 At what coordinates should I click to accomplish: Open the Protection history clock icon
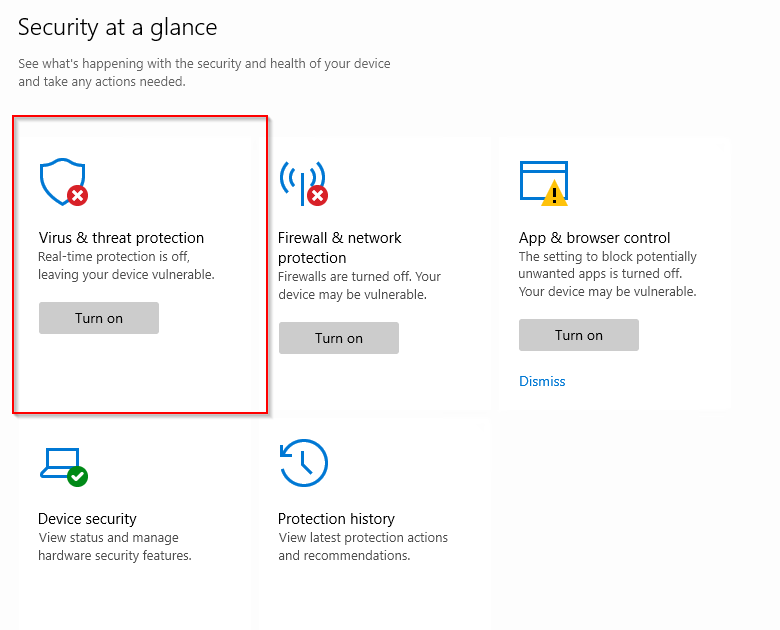(303, 463)
